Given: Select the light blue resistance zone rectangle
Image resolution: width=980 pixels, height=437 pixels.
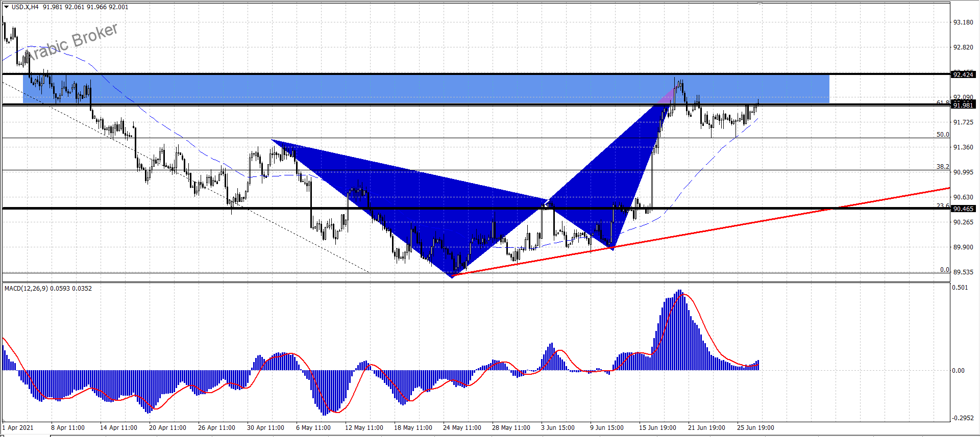Looking at the screenshot, I should point(408,89).
